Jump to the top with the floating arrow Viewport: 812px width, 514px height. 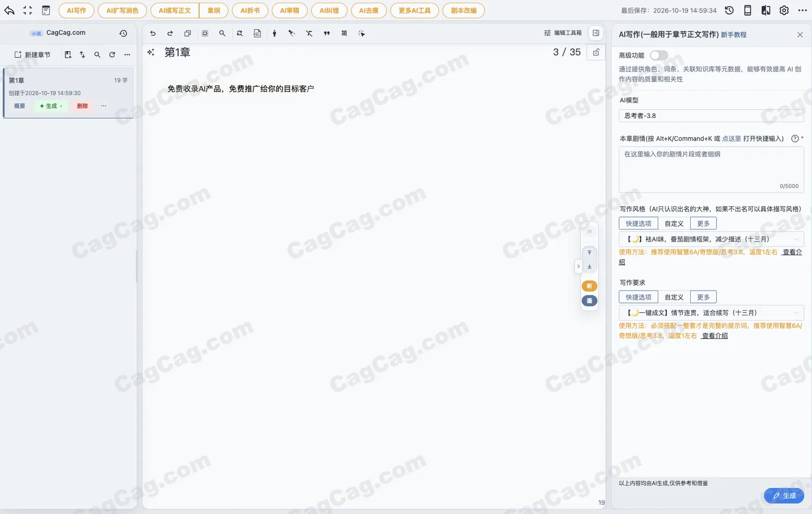pos(590,253)
